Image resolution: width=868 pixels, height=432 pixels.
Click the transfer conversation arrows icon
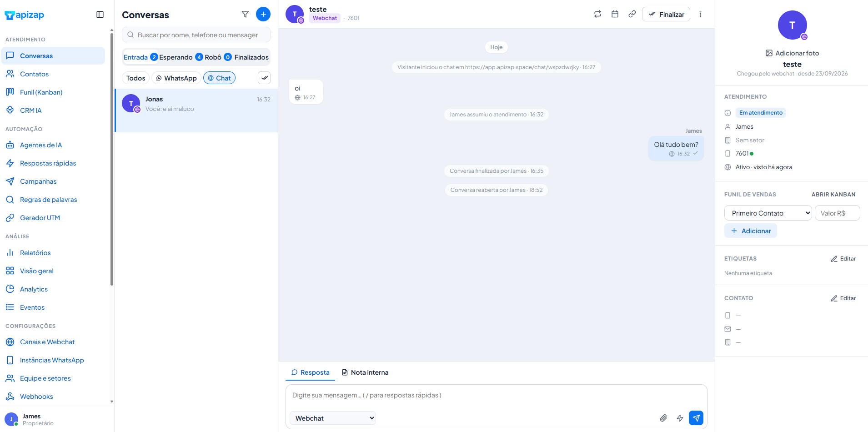pos(597,14)
